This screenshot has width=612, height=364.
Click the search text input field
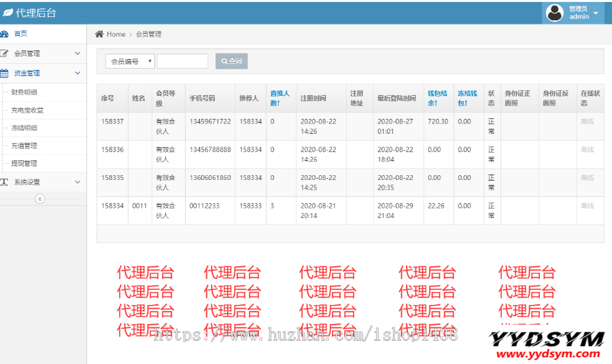(x=183, y=61)
